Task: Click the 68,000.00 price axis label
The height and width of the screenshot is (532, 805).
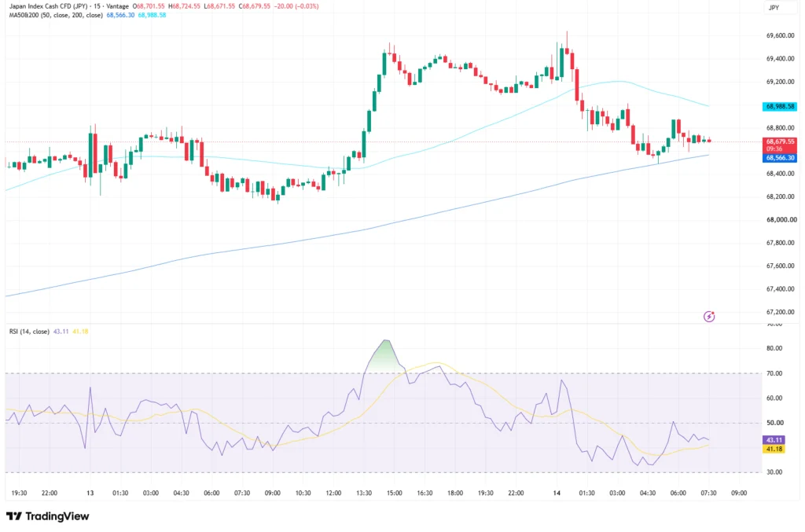Action: pos(781,219)
